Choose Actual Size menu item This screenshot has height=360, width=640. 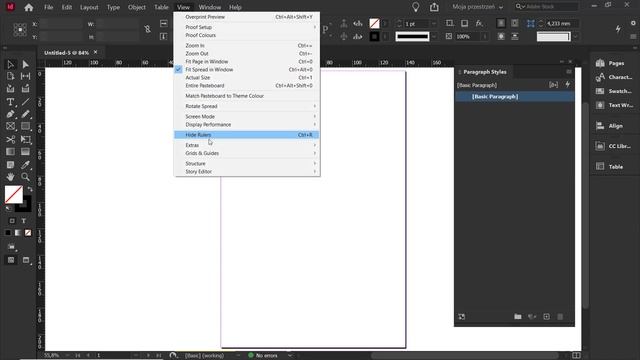[x=247, y=78]
